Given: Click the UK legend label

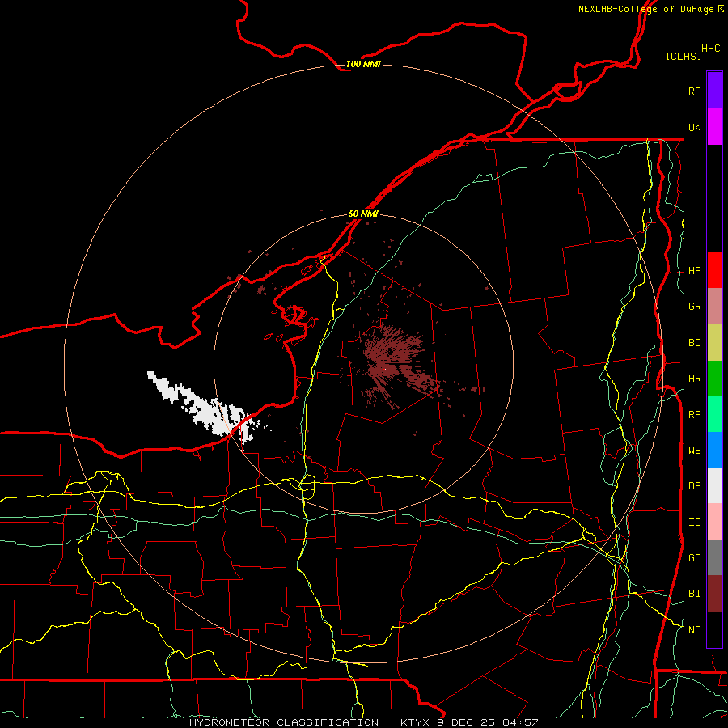Looking at the screenshot, I should [x=694, y=127].
